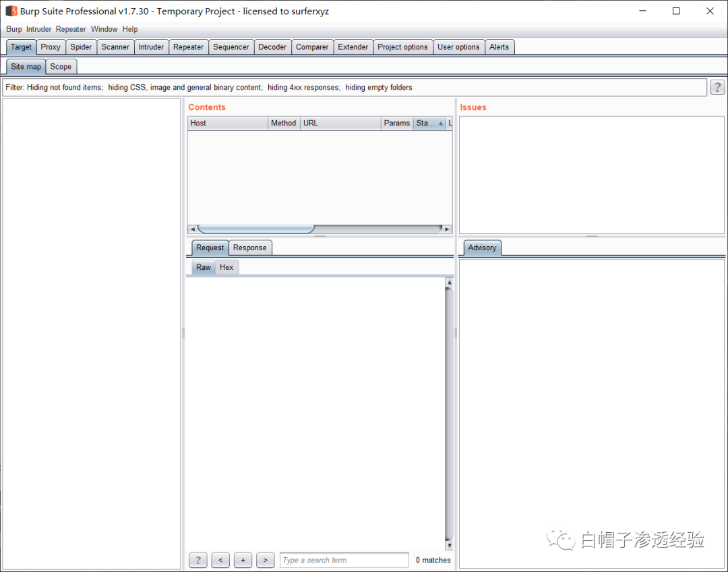Click the request pane vertical scrollbar

[x=449, y=413]
